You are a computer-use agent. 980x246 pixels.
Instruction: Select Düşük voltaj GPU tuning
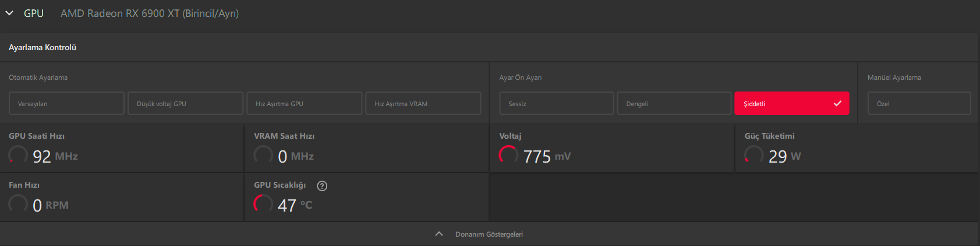click(x=185, y=103)
